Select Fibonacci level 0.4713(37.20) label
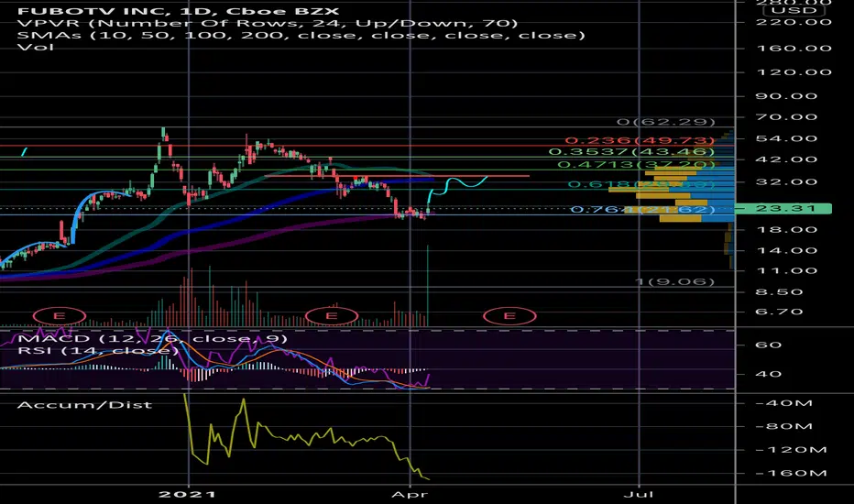The height and width of the screenshot is (504, 854). [636, 164]
